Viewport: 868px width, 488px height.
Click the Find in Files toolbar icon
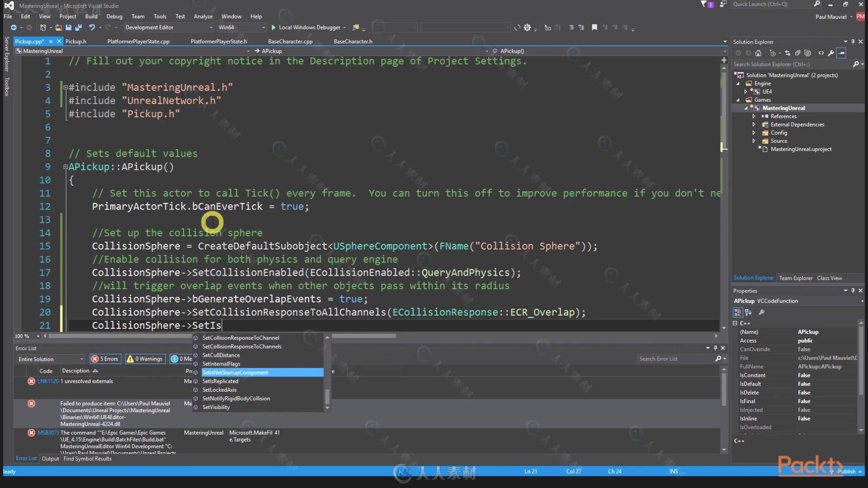(x=356, y=28)
